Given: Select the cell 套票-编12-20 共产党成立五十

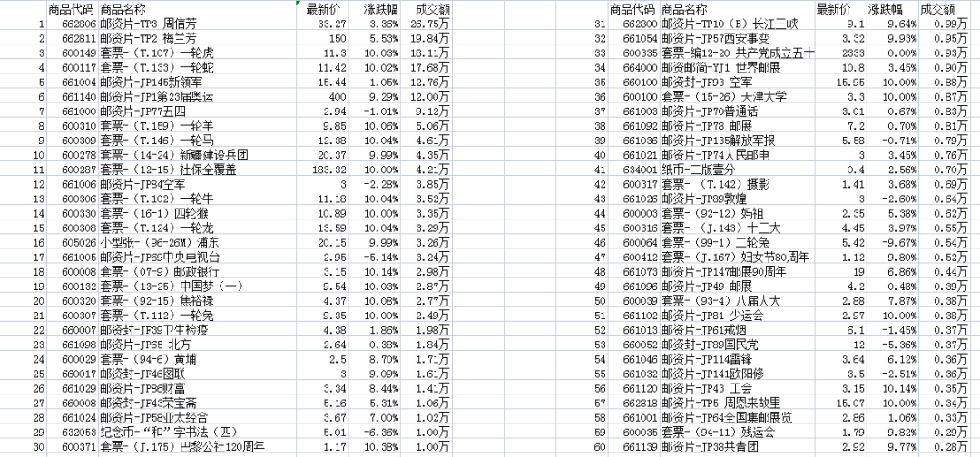Looking at the screenshot, I should pyautogui.click(x=738, y=53).
